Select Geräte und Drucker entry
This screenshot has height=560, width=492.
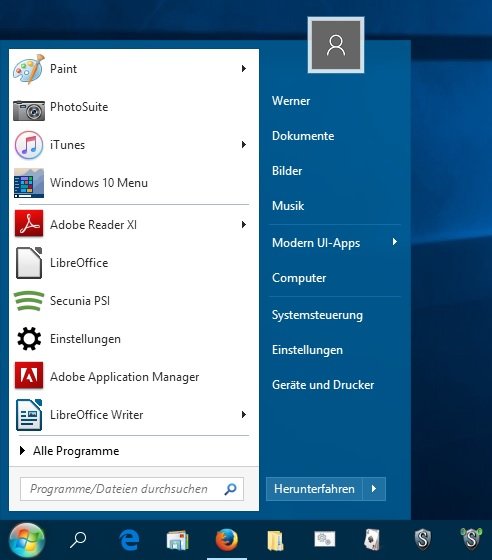coord(323,385)
